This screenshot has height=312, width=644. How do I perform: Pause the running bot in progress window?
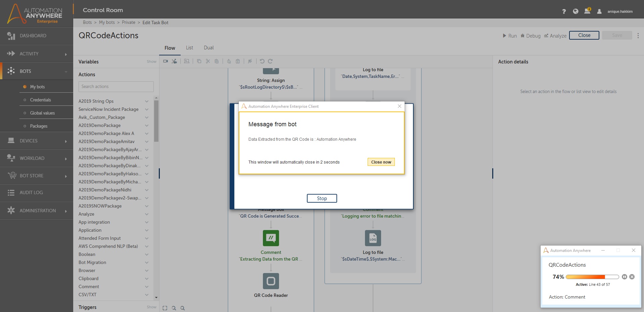[624, 277]
